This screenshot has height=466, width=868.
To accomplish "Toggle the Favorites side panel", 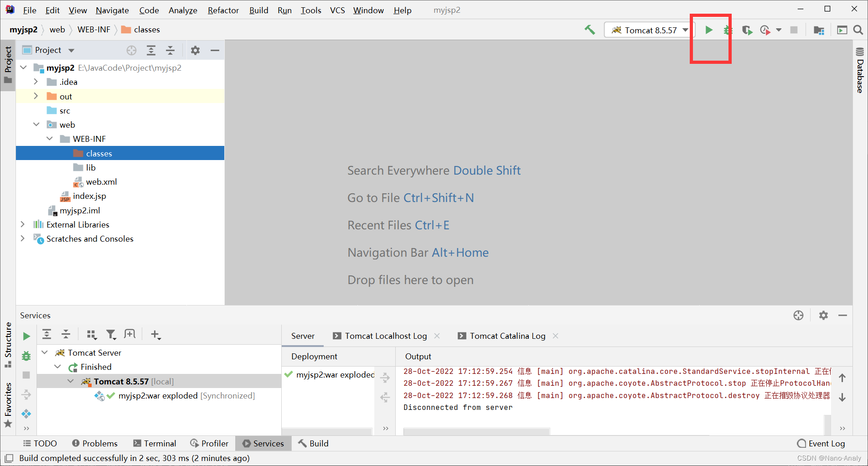I will [8, 405].
